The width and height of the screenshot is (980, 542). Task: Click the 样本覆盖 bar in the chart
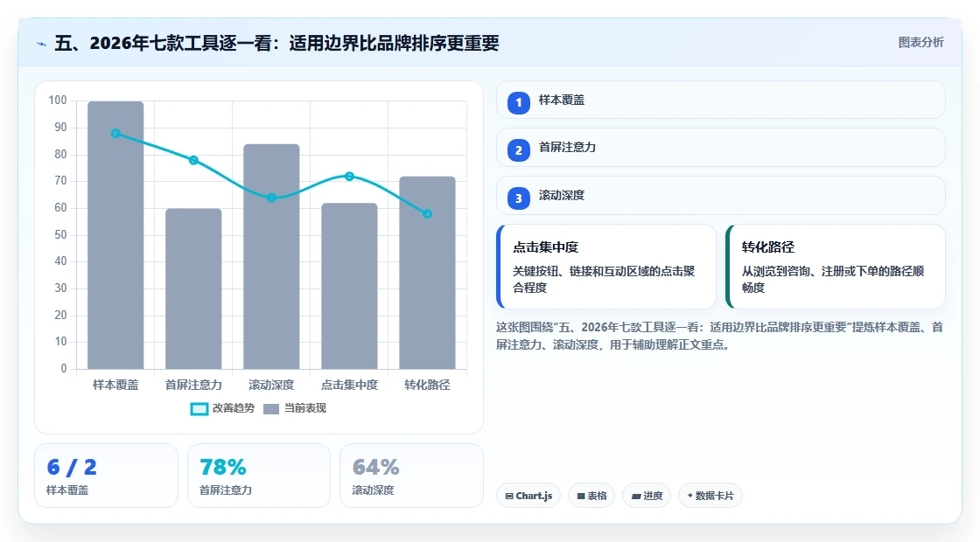[x=115, y=235]
